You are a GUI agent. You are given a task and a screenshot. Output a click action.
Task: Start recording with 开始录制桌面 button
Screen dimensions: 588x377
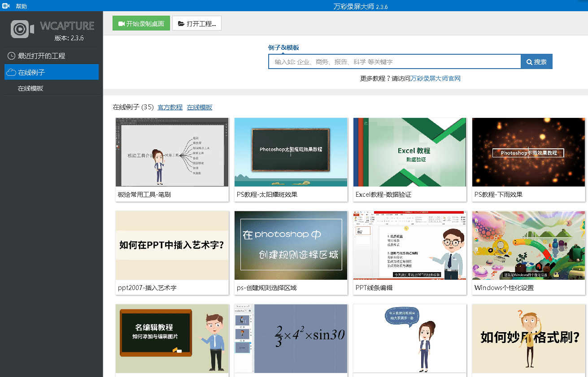141,24
